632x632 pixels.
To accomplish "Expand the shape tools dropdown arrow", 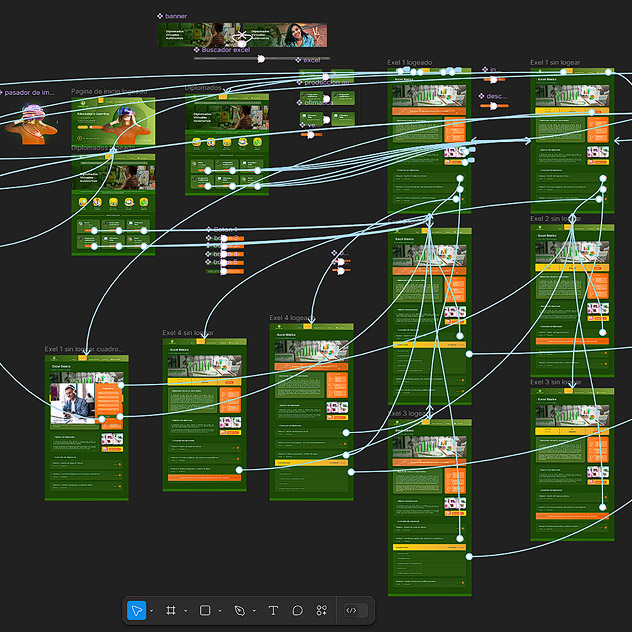I will (x=220, y=611).
